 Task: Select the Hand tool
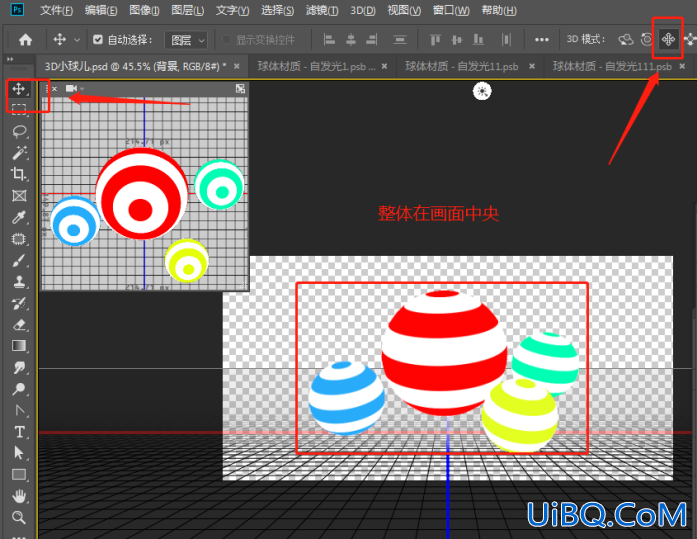[19, 496]
